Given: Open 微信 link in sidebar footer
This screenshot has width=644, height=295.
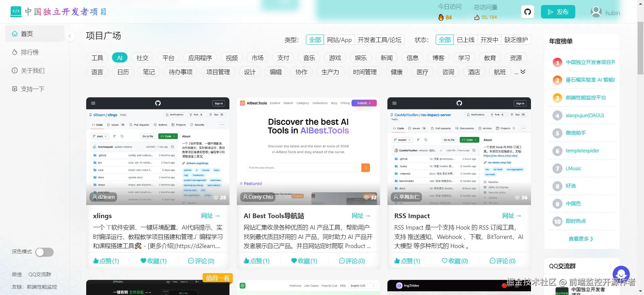Looking at the screenshot, I should click(x=17, y=274).
